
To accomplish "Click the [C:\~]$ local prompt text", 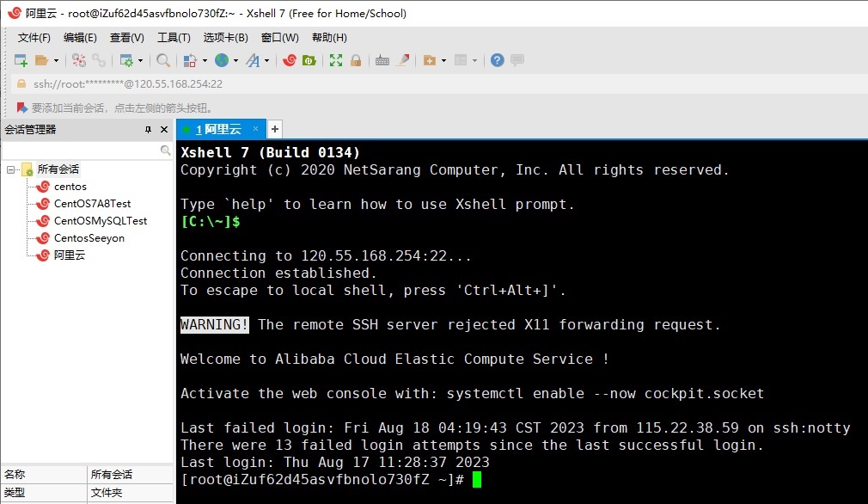I will pyautogui.click(x=211, y=222).
